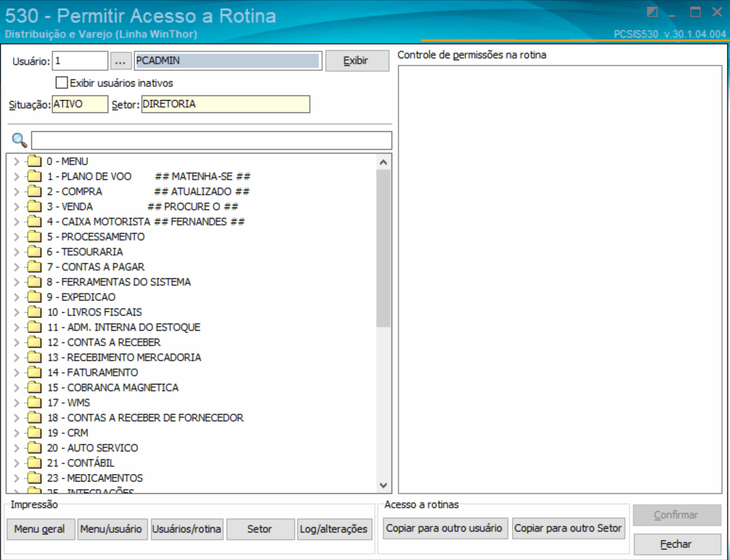Expand the 7 - CONTAS A PAGAR node
730x560 pixels.
pyautogui.click(x=17, y=266)
